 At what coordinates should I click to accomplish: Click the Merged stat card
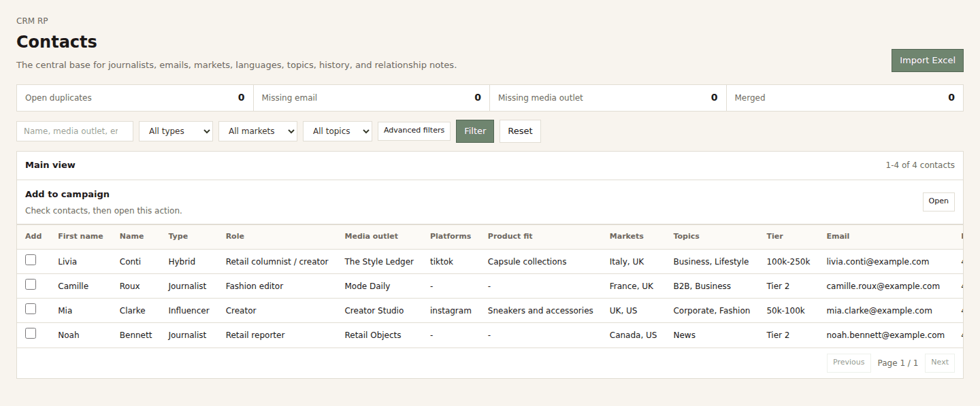(845, 98)
